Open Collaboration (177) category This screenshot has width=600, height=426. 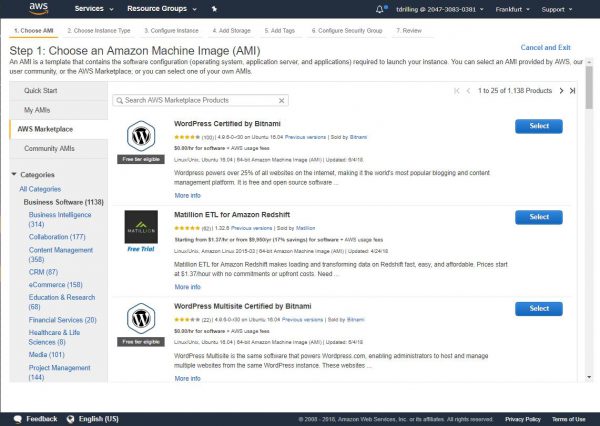click(57, 237)
